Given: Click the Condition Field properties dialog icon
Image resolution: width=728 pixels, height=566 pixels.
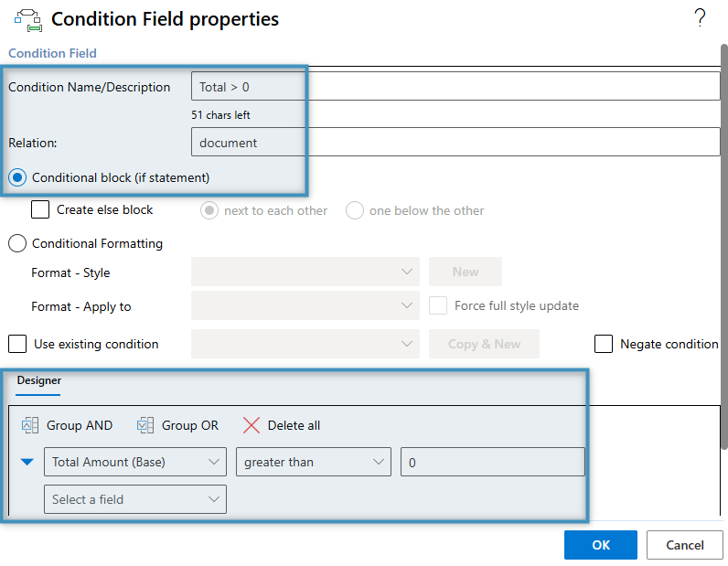Looking at the screenshot, I should [28, 20].
